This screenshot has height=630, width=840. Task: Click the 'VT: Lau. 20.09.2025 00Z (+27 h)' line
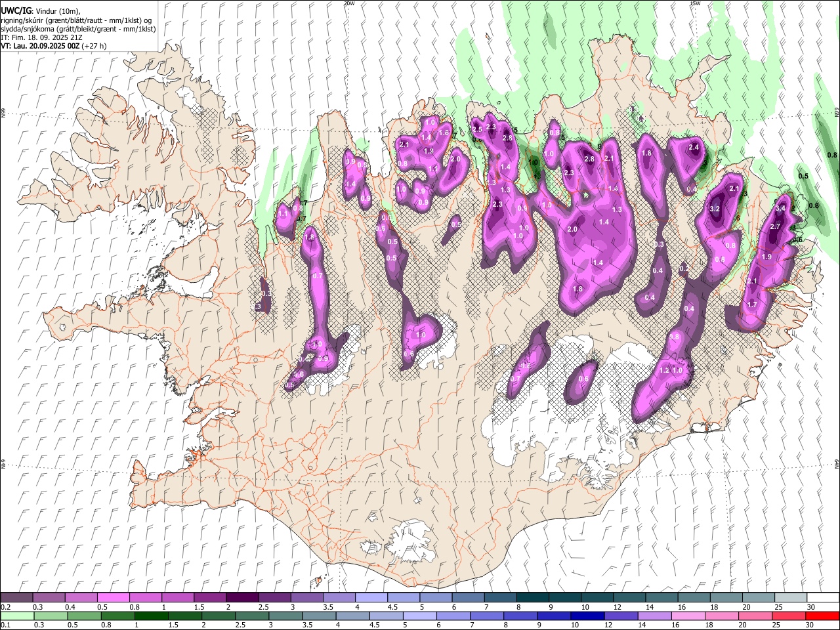click(54, 46)
